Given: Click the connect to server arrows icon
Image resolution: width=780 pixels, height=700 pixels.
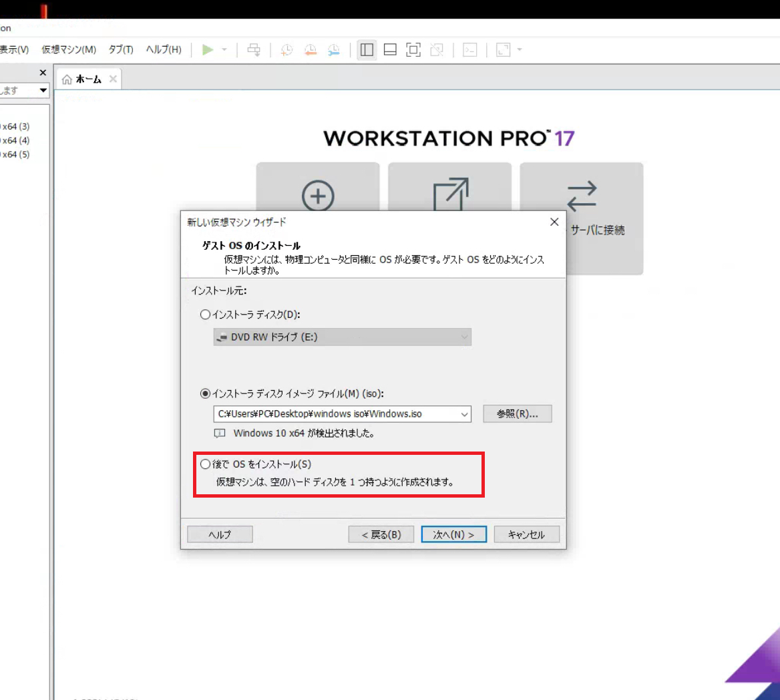Looking at the screenshot, I should click(x=582, y=196).
